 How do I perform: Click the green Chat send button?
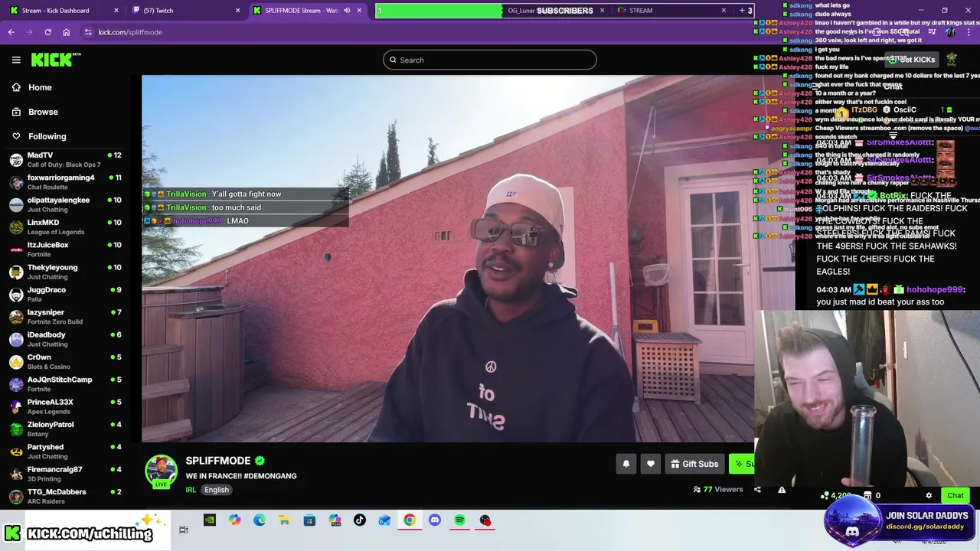pos(955,495)
